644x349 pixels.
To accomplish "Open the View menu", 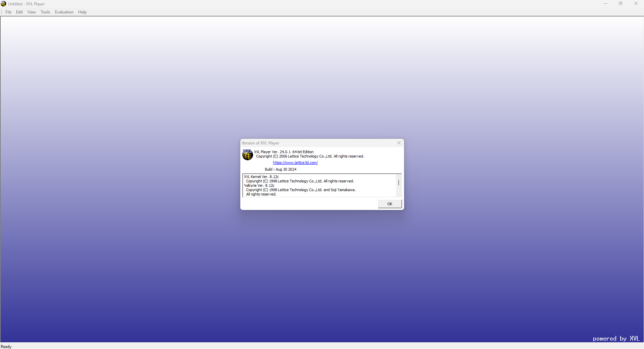I will (x=32, y=12).
